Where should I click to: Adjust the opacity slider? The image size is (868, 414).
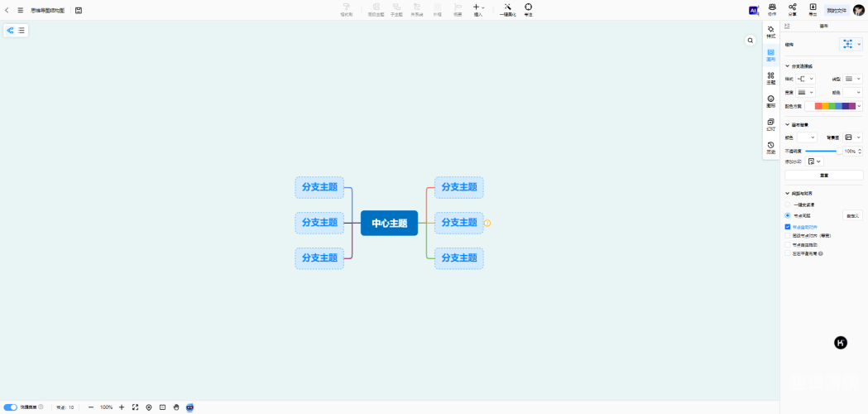pos(822,151)
